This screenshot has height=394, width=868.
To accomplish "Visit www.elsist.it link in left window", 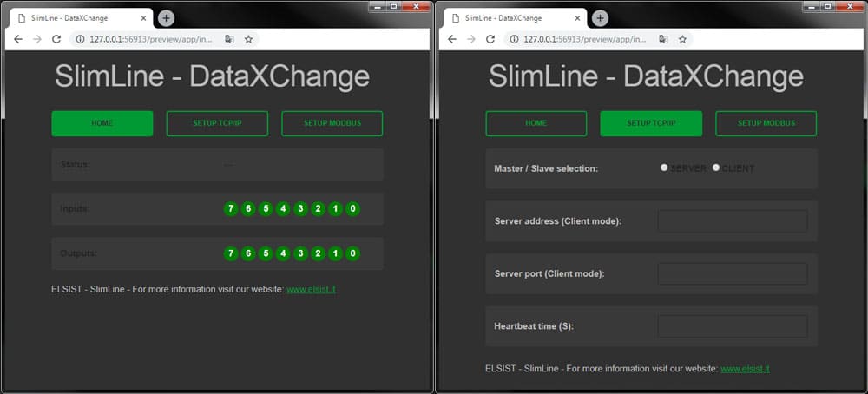I will tap(311, 289).
